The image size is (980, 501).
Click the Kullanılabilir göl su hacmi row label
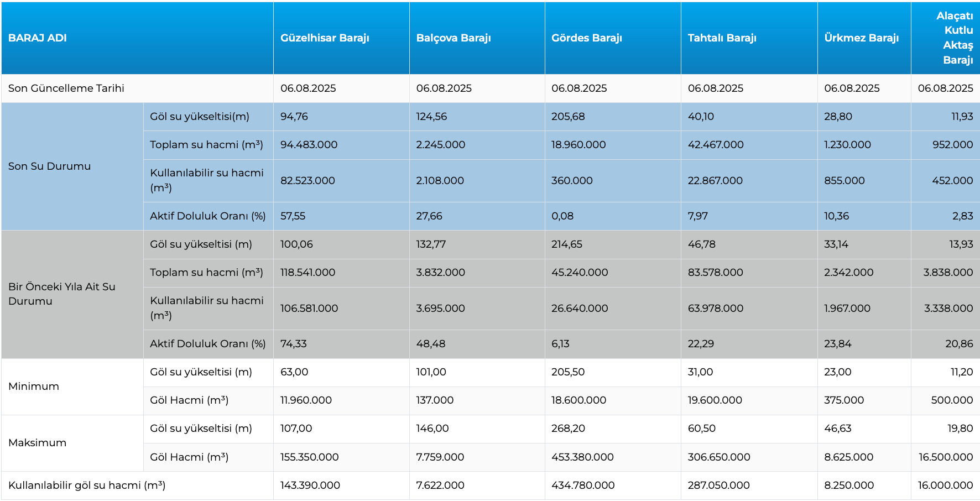click(87, 486)
